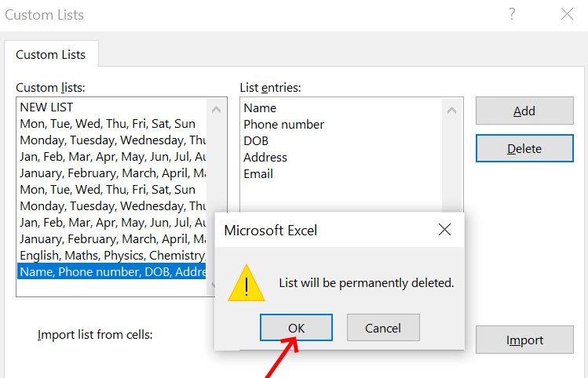Select the Jan, Feb, Mar short months list
Image resolution: width=588 pixels, height=378 pixels.
click(111, 157)
